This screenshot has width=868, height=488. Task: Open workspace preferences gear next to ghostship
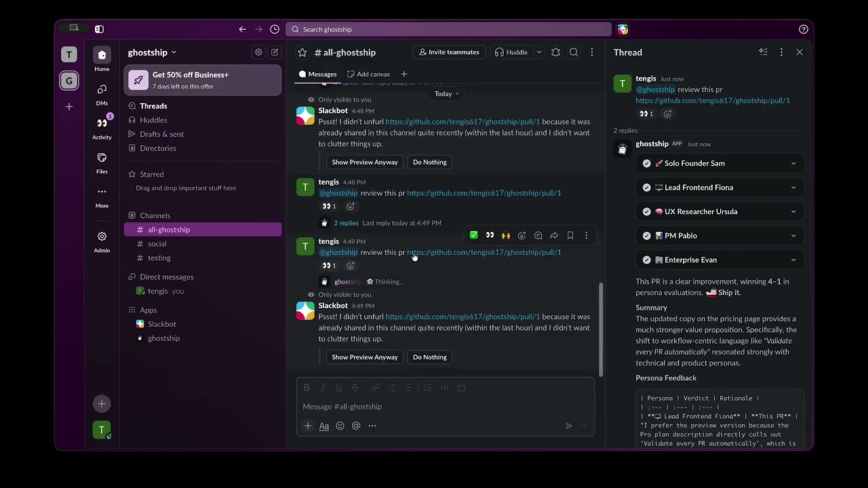tap(258, 52)
